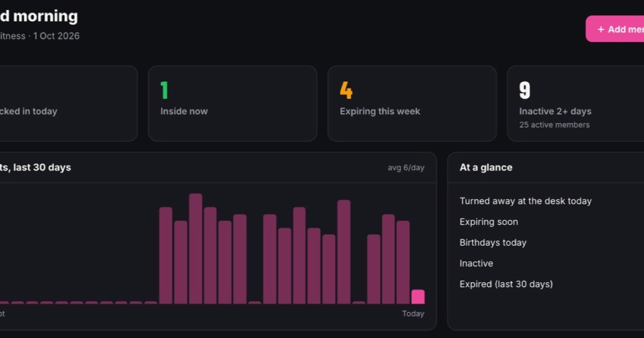The height and width of the screenshot is (338, 644).
Task: Open the Inside now stat card
Action: 232,104
